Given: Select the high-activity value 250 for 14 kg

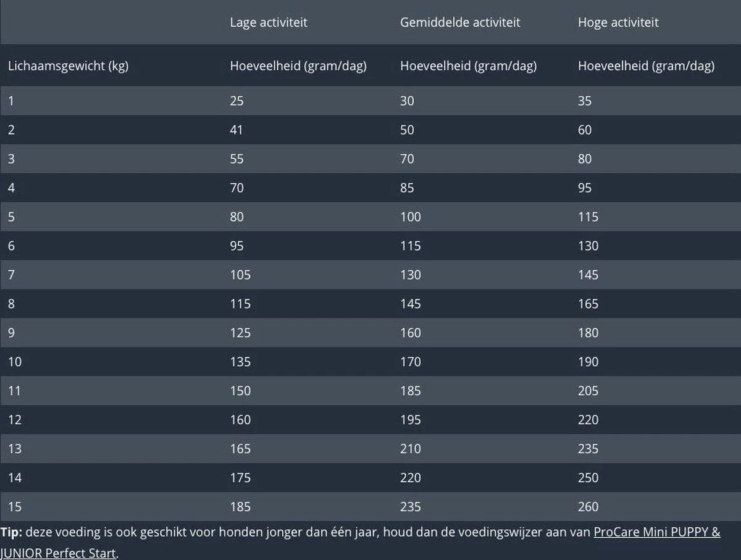Looking at the screenshot, I should [x=588, y=478].
